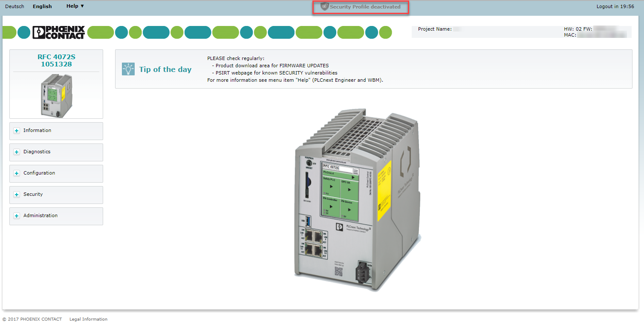Viewport: 644px width, 327px height.
Task: Switch language to English
Action: (x=42, y=6)
